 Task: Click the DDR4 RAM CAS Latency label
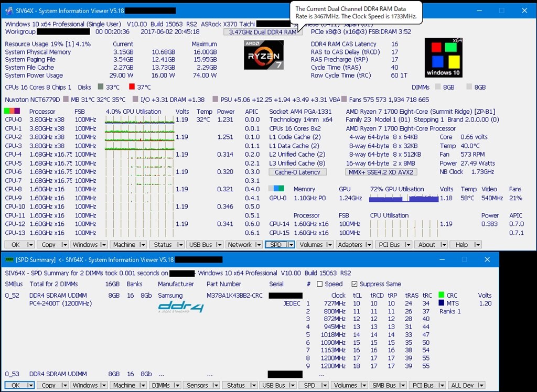(x=343, y=44)
